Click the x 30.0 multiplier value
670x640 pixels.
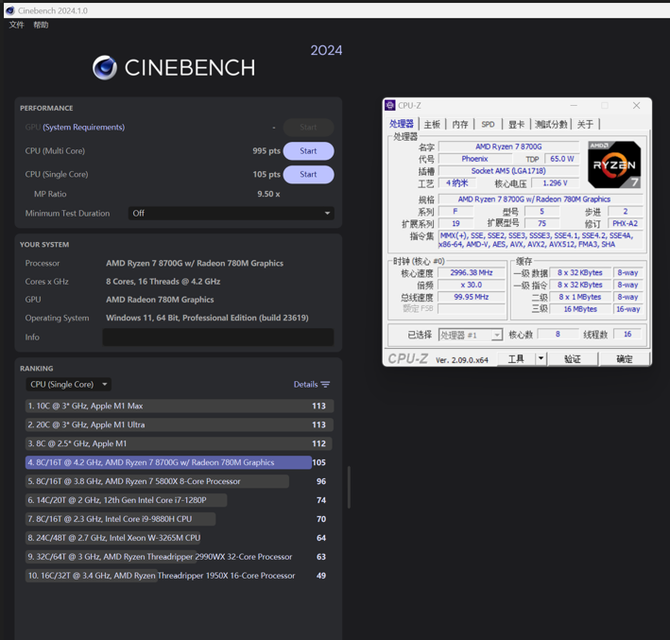tap(471, 285)
